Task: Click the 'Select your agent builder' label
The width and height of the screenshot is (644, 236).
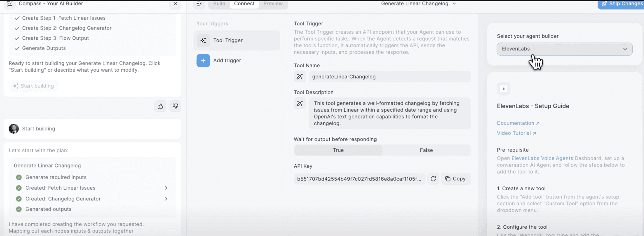Action: tap(528, 36)
